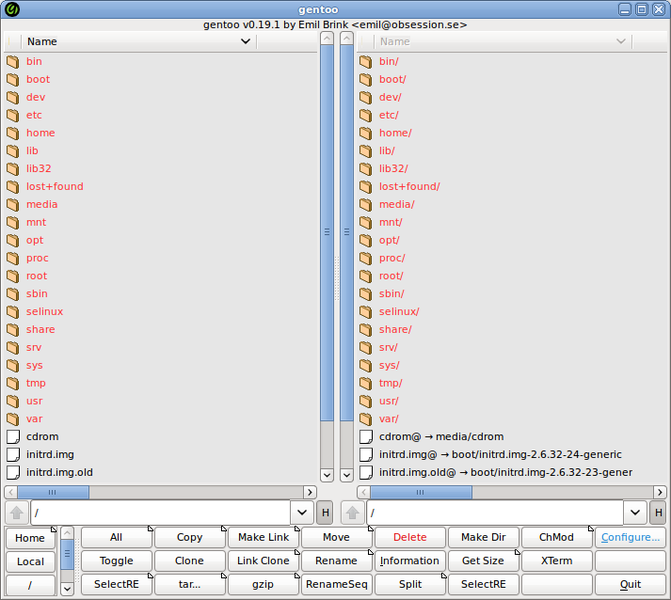This screenshot has height=600, width=671.
Task: Click the root folder icon in left pane
Action: coord(13,276)
